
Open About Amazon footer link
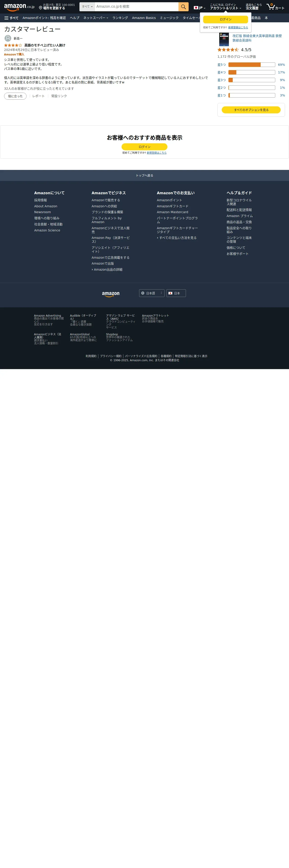point(45,206)
